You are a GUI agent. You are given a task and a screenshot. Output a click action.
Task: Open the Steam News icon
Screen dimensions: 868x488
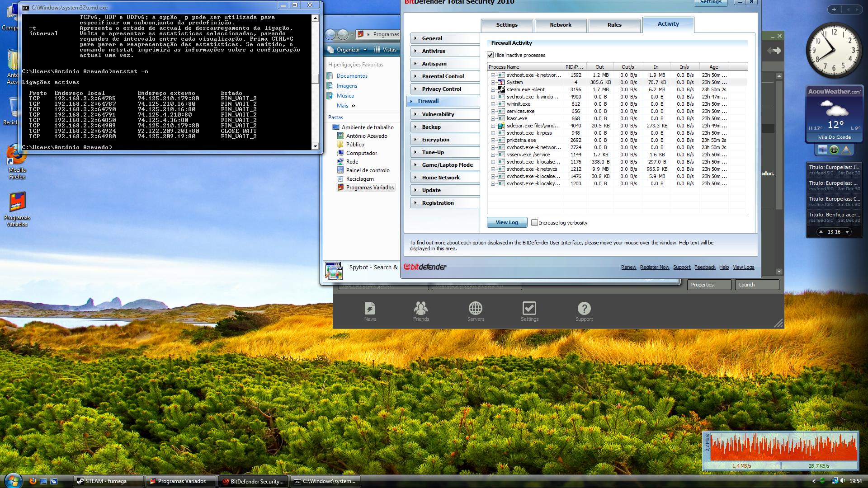[370, 309]
